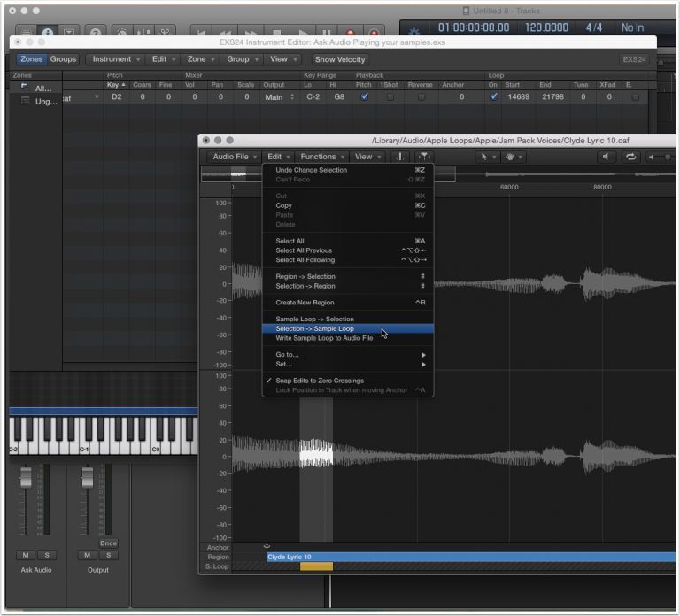This screenshot has height=616, width=680.
Task: Open the scissors Editors icon in toolbar
Action: (x=165, y=32)
